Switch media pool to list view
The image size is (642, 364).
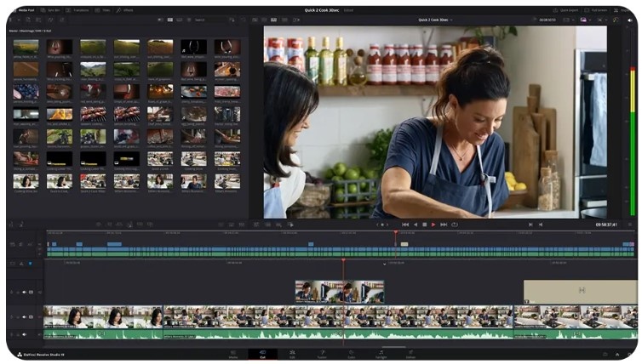pyautogui.click(x=189, y=20)
